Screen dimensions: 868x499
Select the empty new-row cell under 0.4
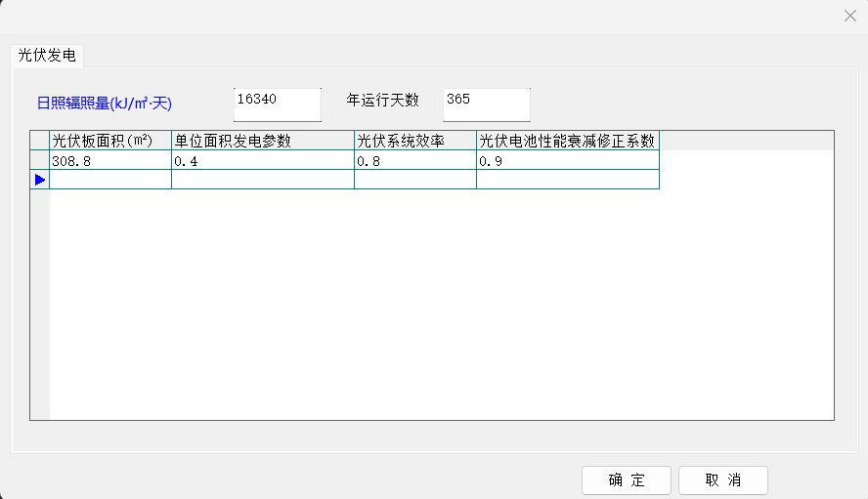pos(262,180)
